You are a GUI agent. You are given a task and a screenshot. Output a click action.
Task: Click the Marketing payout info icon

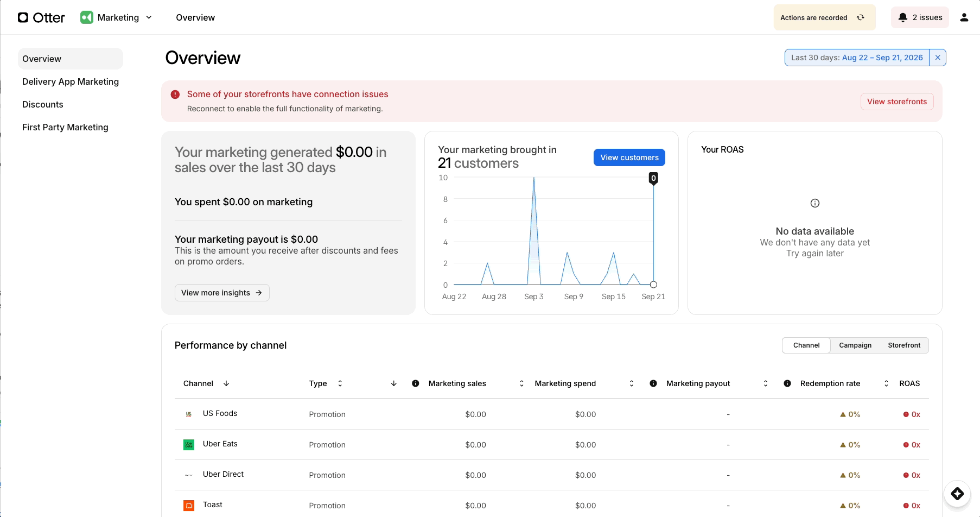point(653,383)
